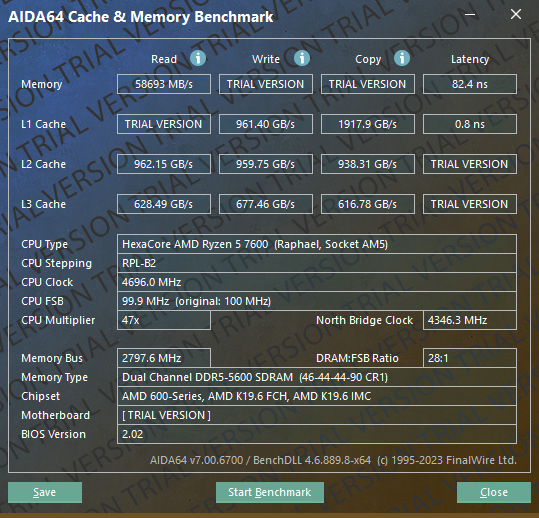
Task: Click the Memory row label
Action: click(42, 85)
